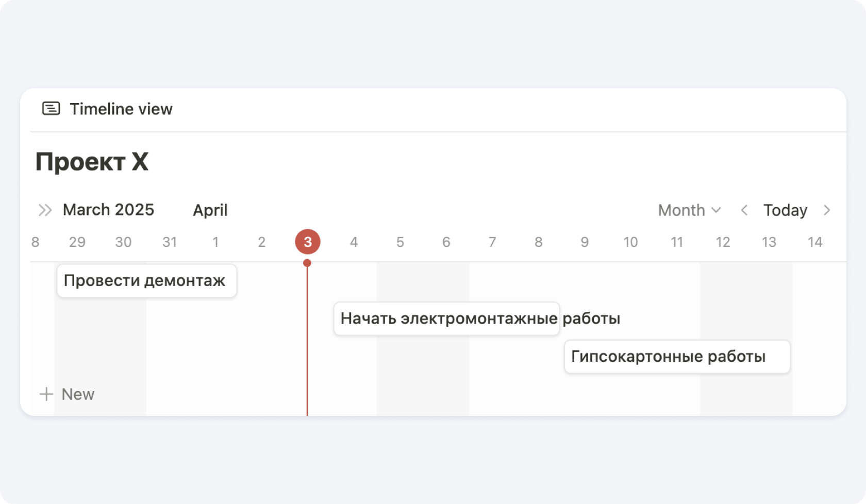Open the "Гипсокартонные работы" task bar
The height and width of the screenshot is (504, 866).
pos(677,357)
